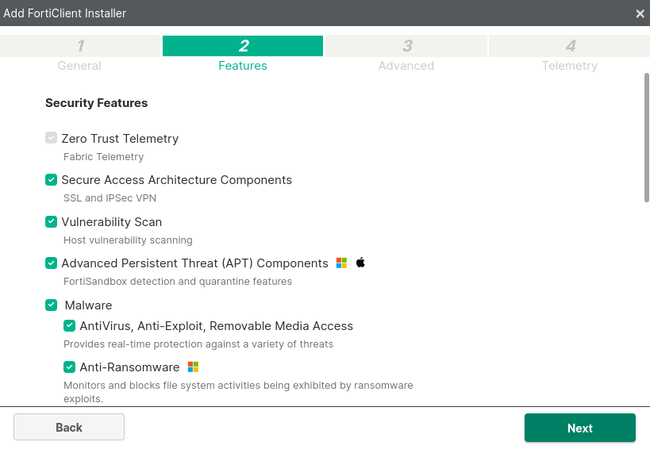
Task: Click the Malware label text
Action: point(88,305)
